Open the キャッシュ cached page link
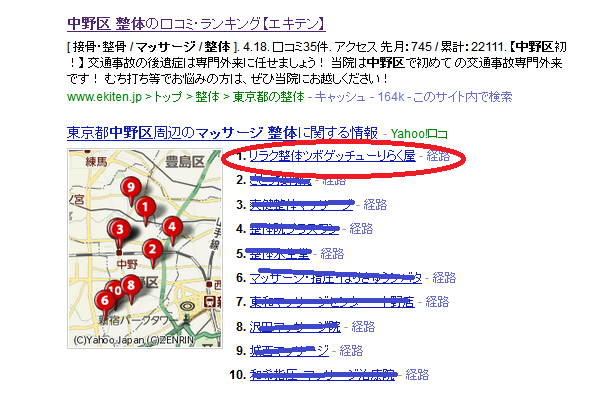The height and width of the screenshot is (400, 600). point(340,96)
